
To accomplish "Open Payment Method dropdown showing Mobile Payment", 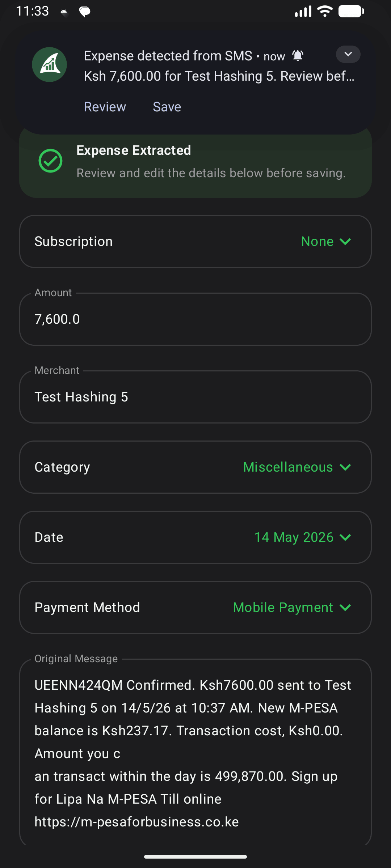I will (x=195, y=608).
